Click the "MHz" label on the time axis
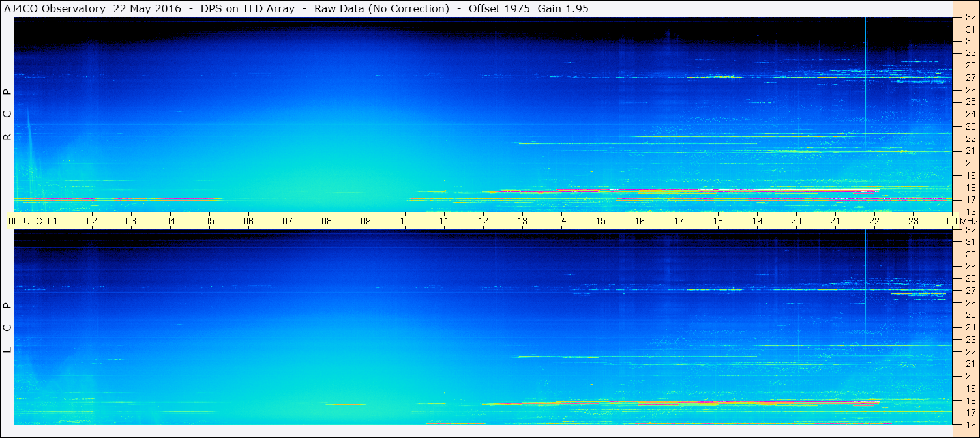The width and height of the screenshot is (980, 438). pos(968,221)
